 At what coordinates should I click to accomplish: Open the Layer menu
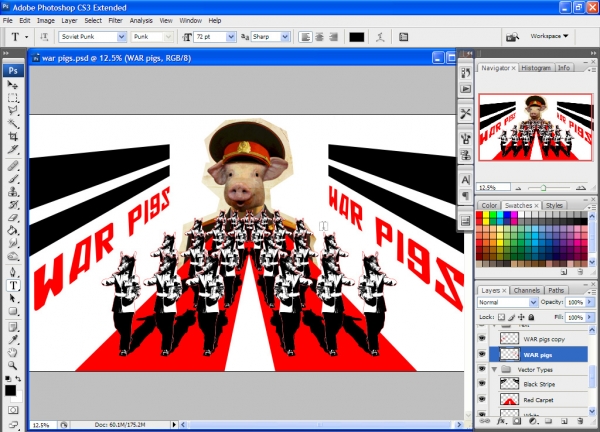(69, 21)
